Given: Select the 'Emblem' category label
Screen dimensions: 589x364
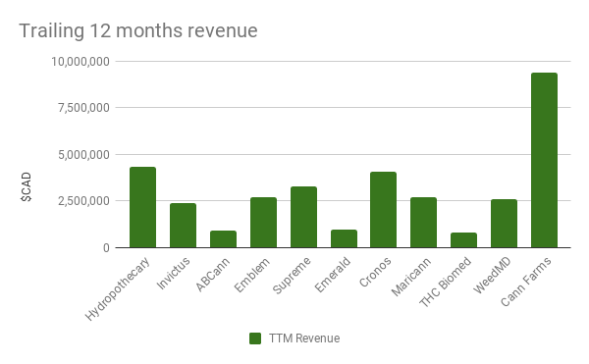Looking at the screenshot, I should [251, 275].
